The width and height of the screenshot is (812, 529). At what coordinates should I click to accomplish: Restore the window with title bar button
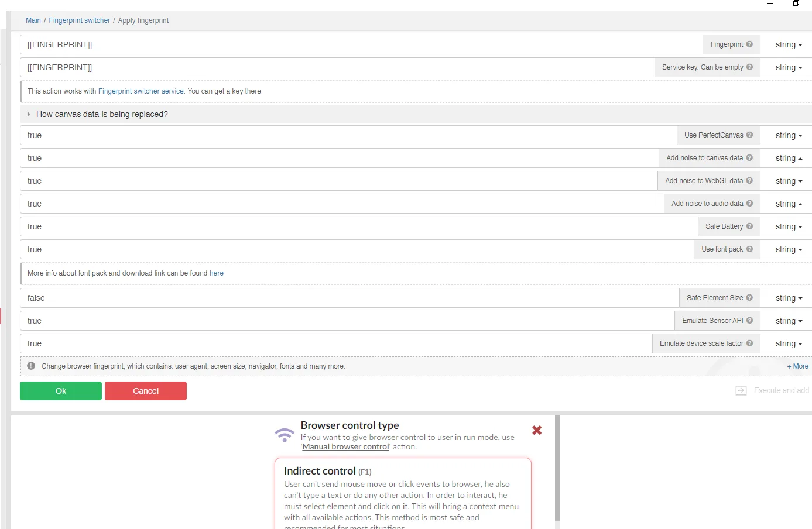pos(796,3)
